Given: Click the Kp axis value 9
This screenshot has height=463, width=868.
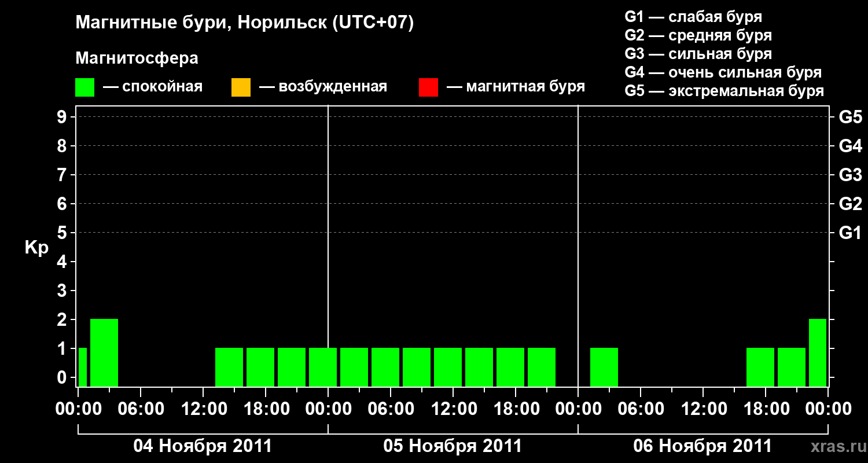Looking at the screenshot, I should (x=63, y=117).
